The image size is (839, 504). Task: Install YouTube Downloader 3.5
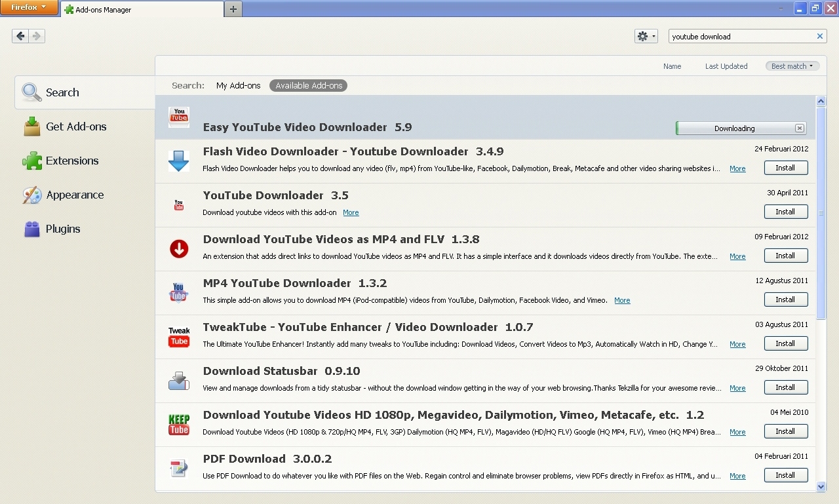[786, 212]
